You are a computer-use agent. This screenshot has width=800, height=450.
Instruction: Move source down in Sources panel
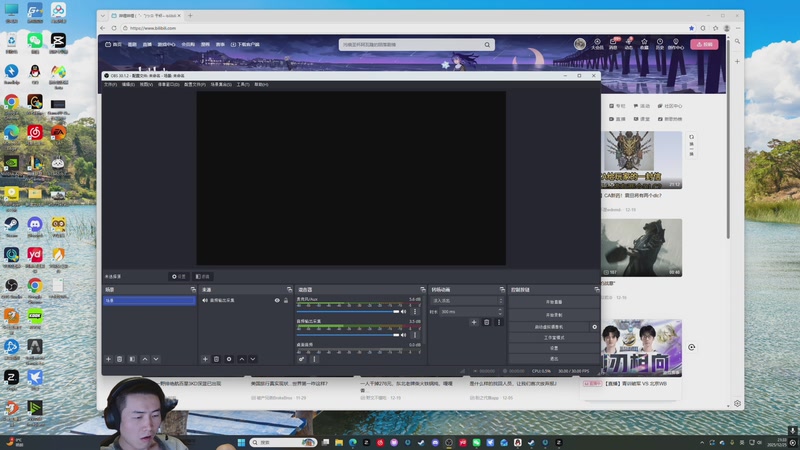(253, 359)
